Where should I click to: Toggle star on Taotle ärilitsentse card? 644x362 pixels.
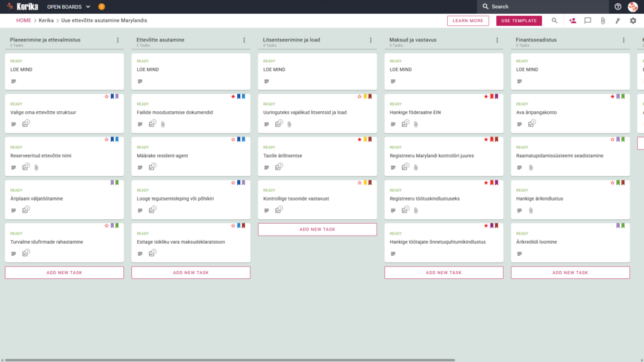[360, 140]
